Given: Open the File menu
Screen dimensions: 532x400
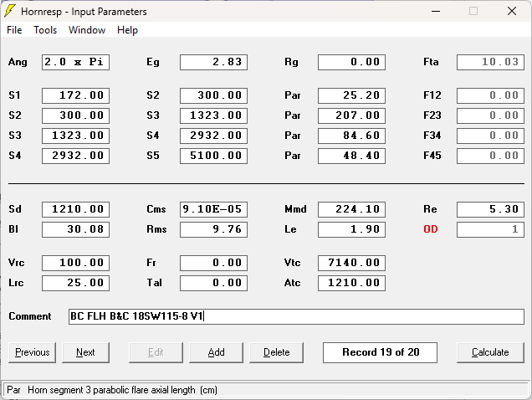Looking at the screenshot, I should (x=14, y=30).
